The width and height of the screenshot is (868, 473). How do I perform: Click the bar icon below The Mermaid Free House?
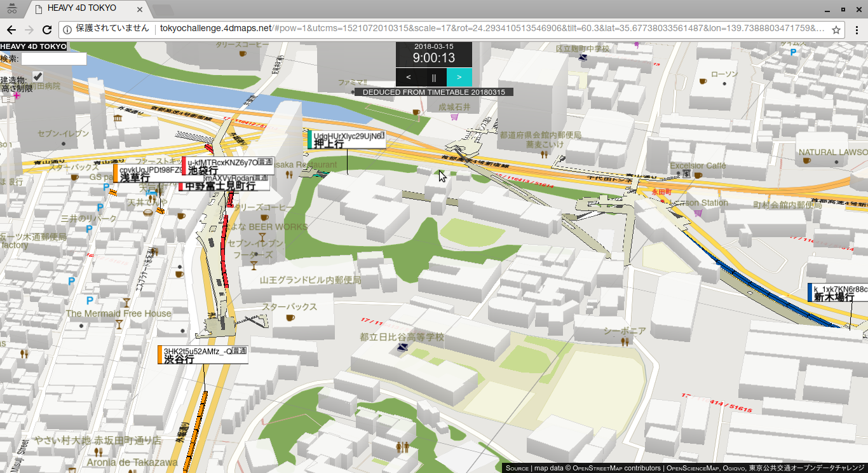click(118, 324)
